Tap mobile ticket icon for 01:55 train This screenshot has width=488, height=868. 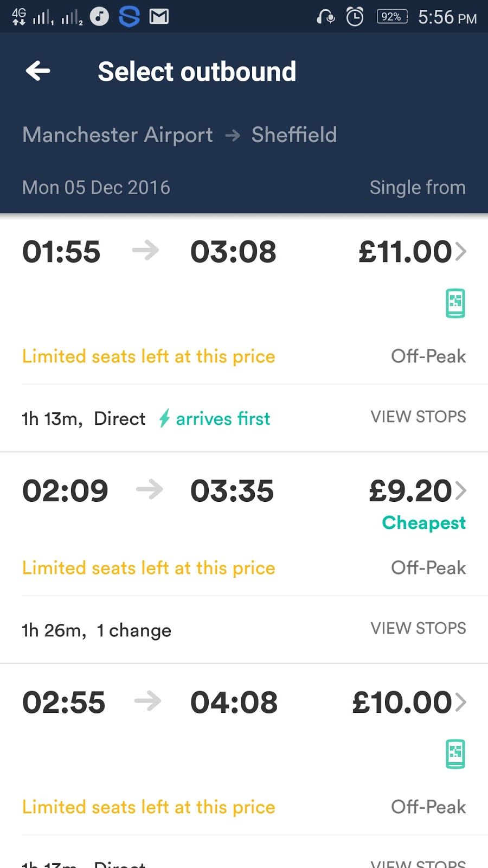(455, 303)
